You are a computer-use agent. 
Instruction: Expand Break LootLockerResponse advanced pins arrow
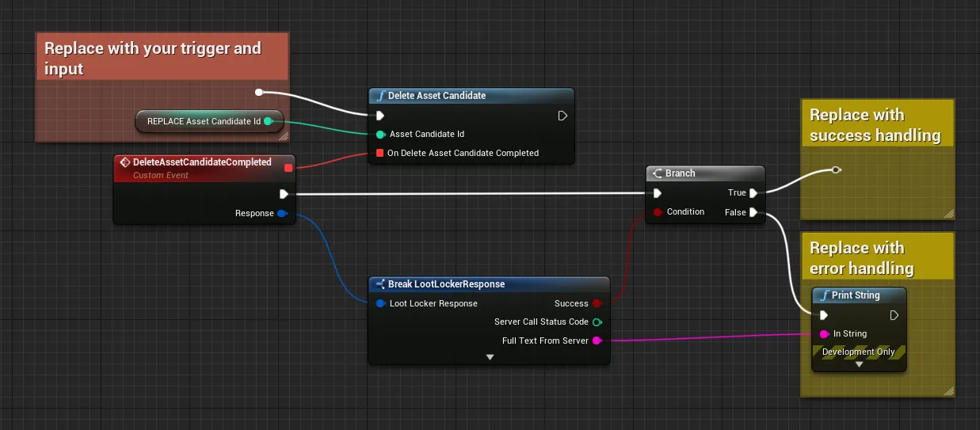(490, 357)
